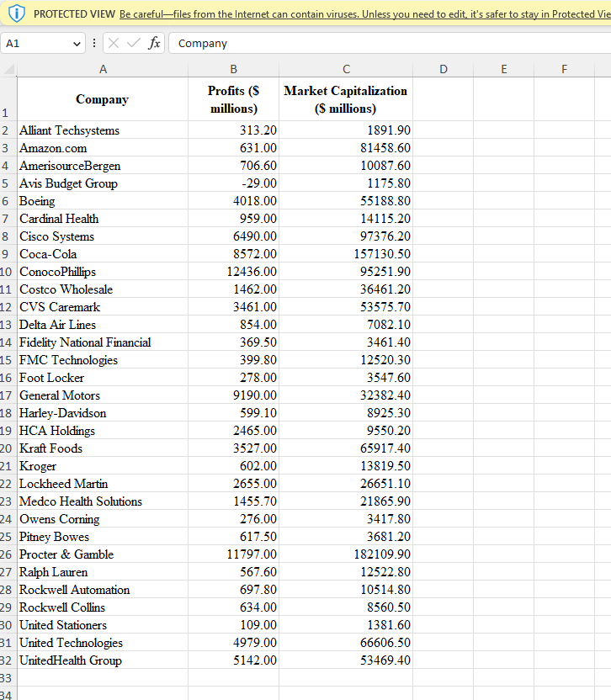Viewport: 611px width, 700px height.
Task: Click the Profits ($ millions) header cell
Action: tap(234, 99)
